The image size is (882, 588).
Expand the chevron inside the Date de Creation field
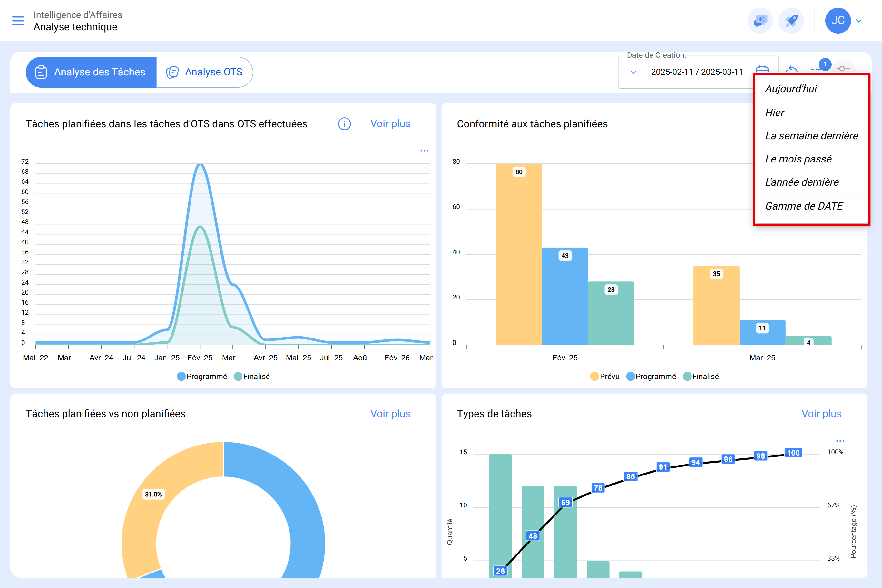point(633,73)
